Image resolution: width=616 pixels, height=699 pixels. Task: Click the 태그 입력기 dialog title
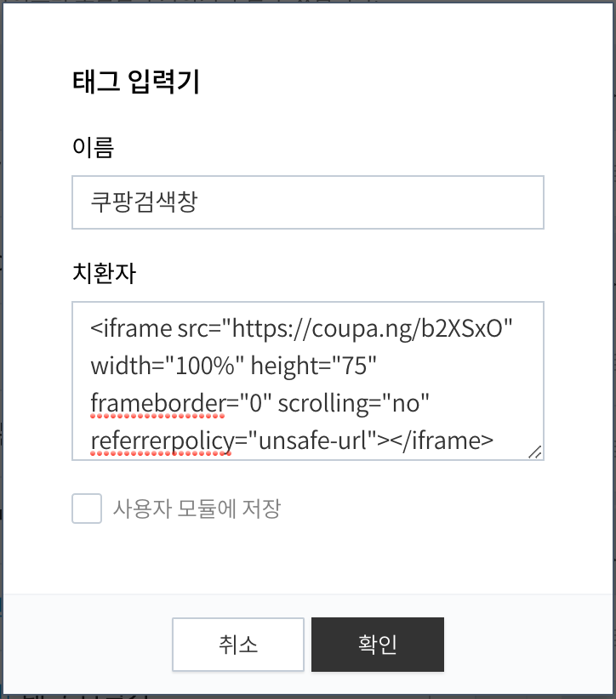136,82
